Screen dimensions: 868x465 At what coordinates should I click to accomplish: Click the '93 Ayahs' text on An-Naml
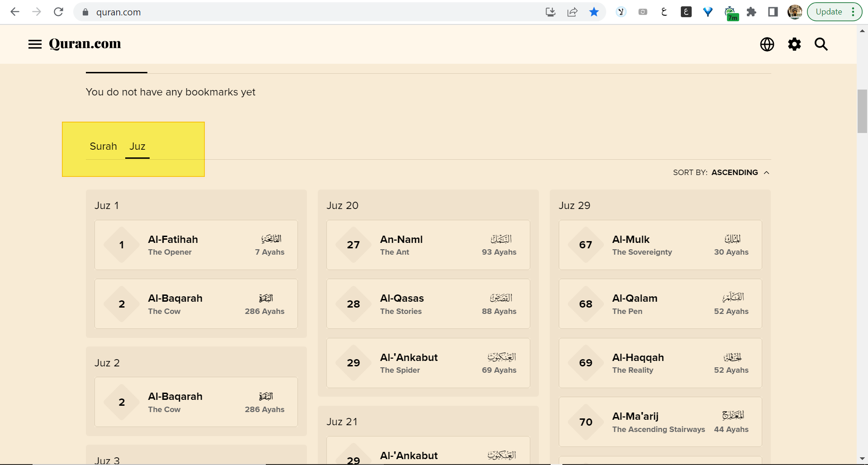(499, 252)
